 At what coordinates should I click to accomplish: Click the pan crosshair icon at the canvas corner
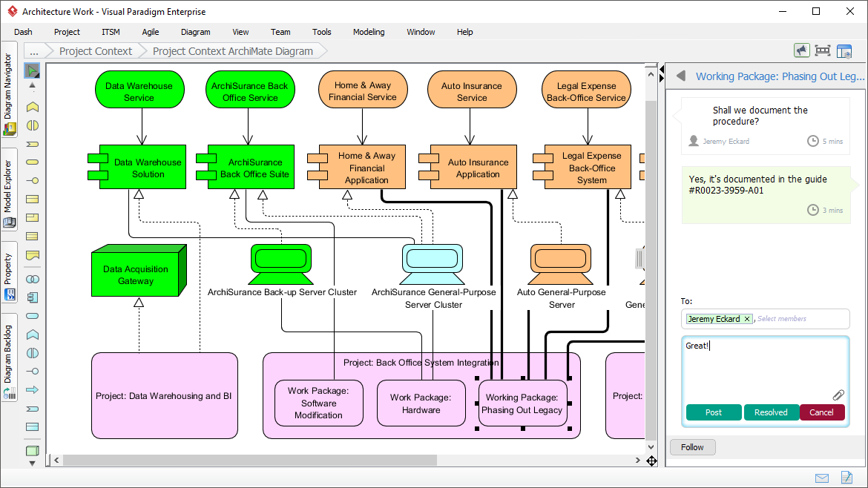coord(651,461)
